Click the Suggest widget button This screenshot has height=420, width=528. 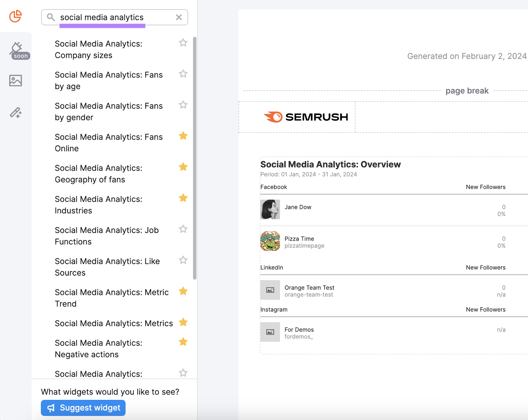pyautogui.click(x=83, y=408)
